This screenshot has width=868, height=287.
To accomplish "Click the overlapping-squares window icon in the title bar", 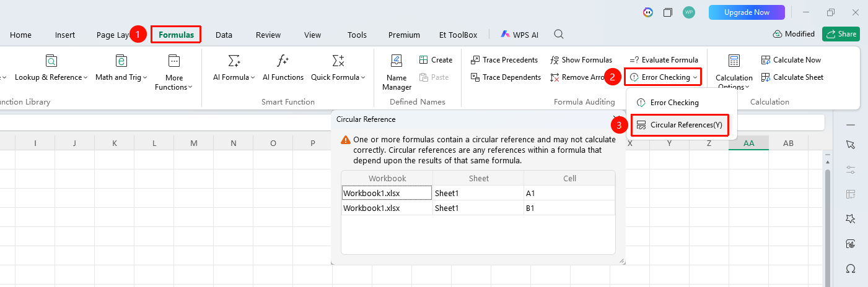I will (x=668, y=12).
